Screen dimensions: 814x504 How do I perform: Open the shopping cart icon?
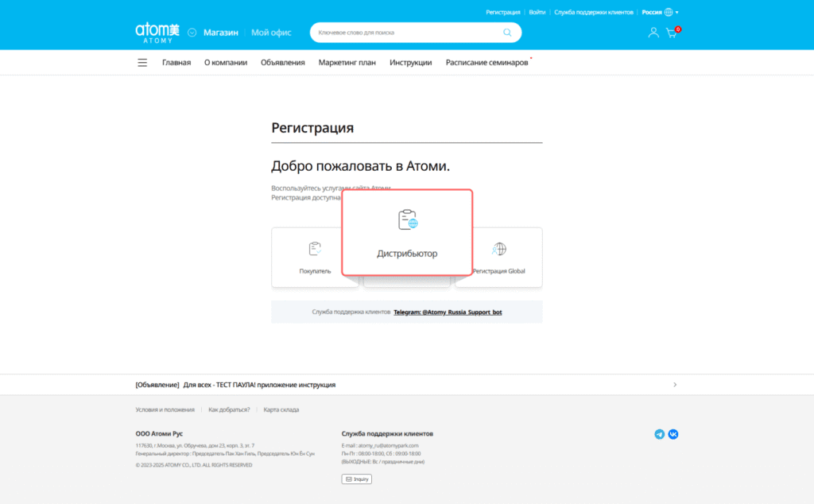pyautogui.click(x=672, y=33)
